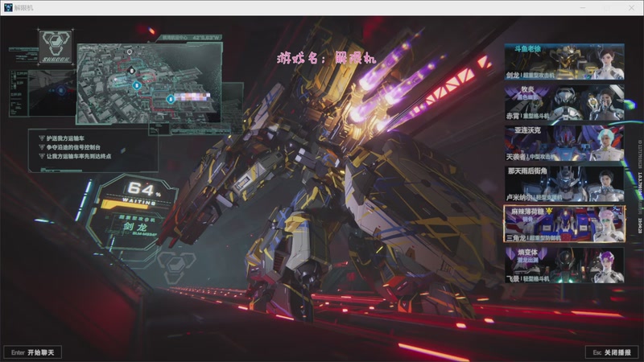Close the 解限机 game window
The width and height of the screenshot is (644, 362).
[x=631, y=8]
